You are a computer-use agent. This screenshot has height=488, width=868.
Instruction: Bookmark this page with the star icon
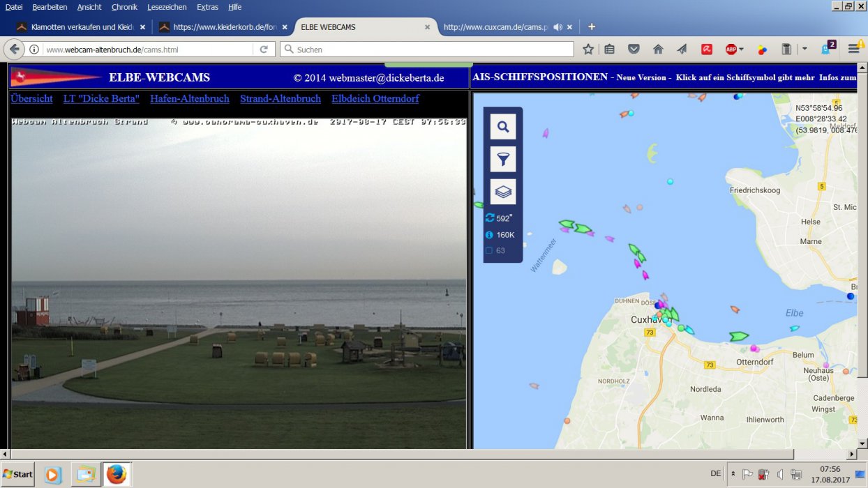(x=588, y=49)
